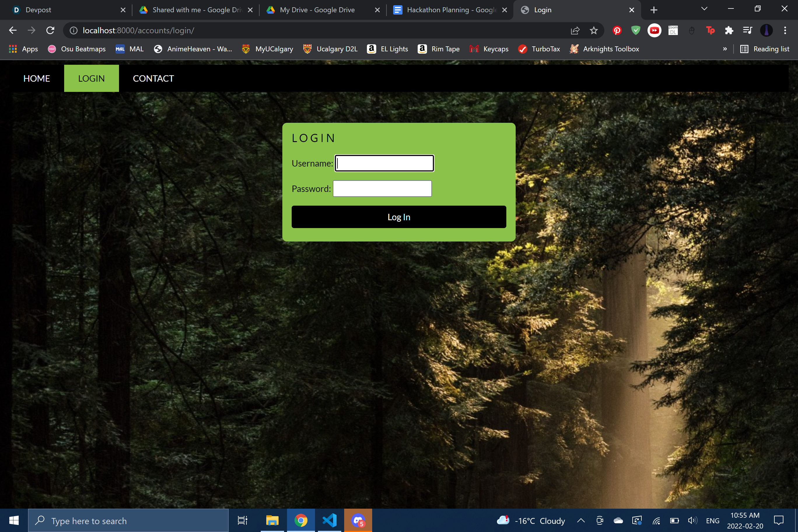Bookmark this page with star icon

point(594,31)
